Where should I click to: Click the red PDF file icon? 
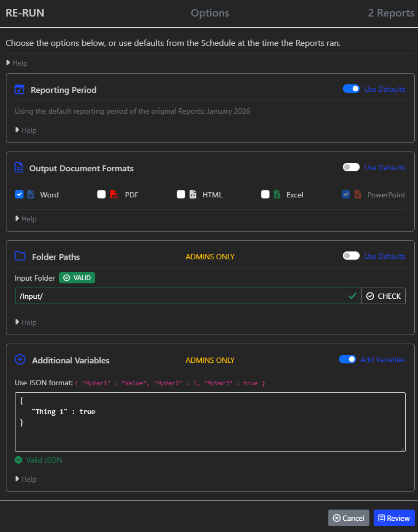(114, 195)
